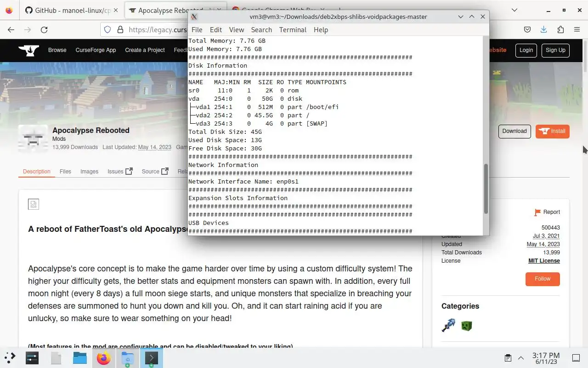Open the Images tab on mod page
588x368 pixels.
(x=89, y=171)
